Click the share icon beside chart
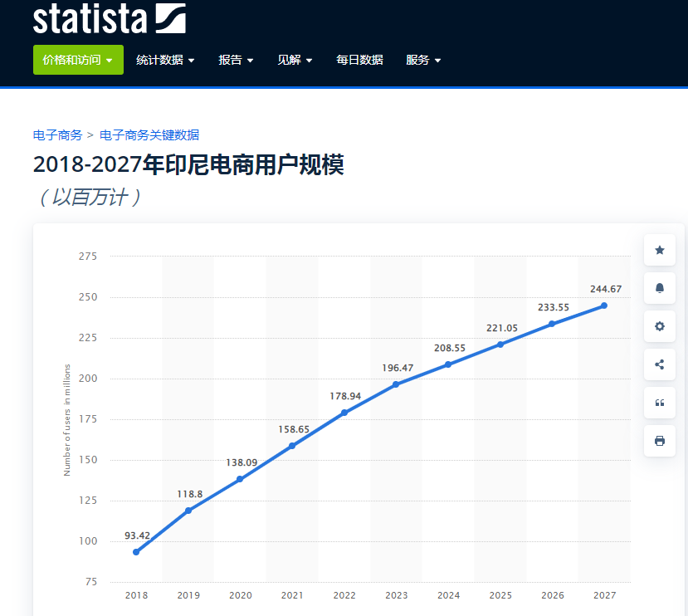 tap(660, 364)
